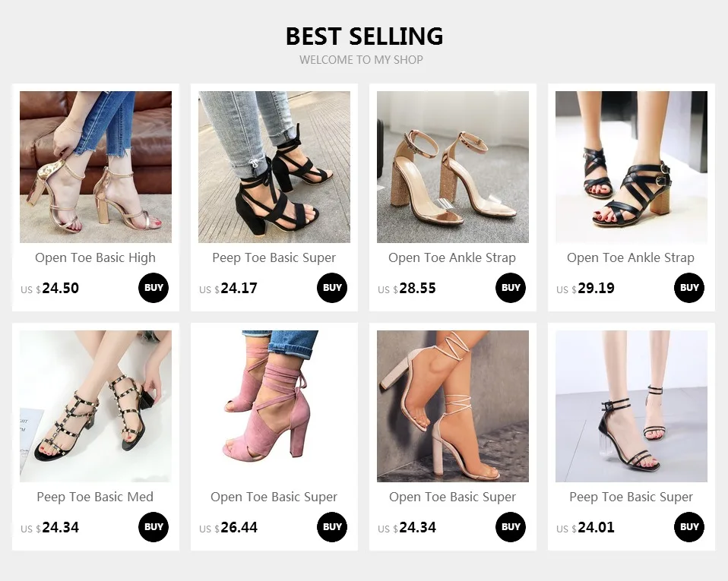
Task: Open the studded black strappy sandals photo
Action: [96, 406]
